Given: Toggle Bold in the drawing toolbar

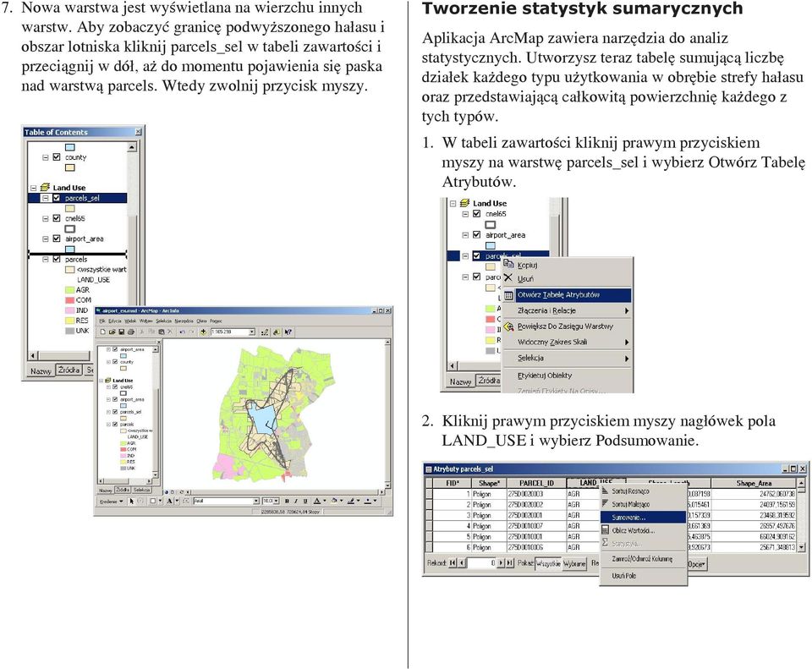Looking at the screenshot, I should click(x=287, y=501).
